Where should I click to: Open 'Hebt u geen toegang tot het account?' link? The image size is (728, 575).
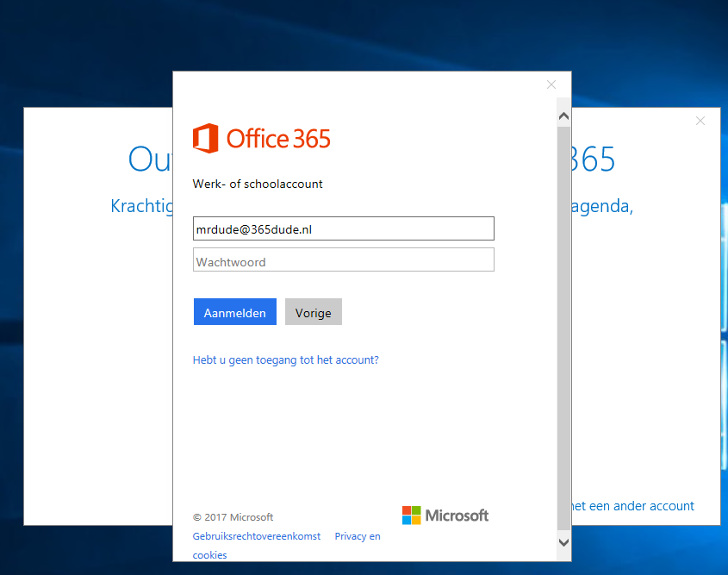(285, 360)
